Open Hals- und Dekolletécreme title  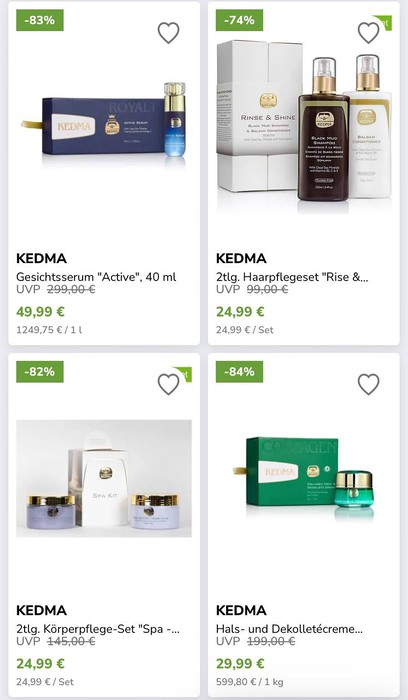tap(289, 629)
